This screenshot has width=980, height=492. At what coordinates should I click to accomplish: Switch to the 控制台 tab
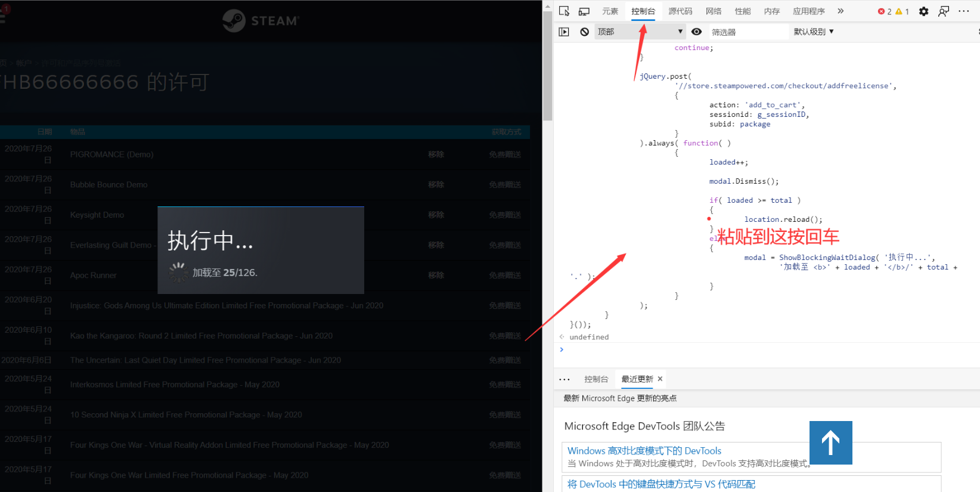tap(643, 11)
